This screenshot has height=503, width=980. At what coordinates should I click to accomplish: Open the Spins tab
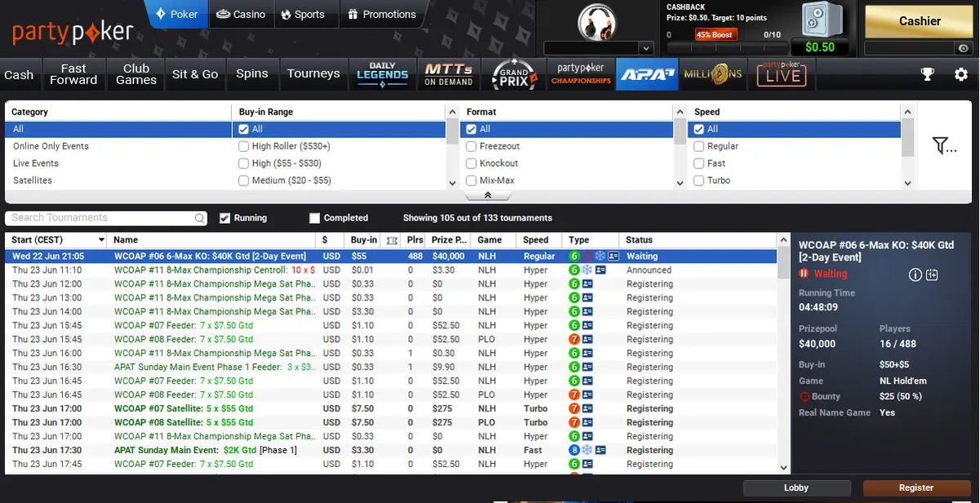coord(252,74)
